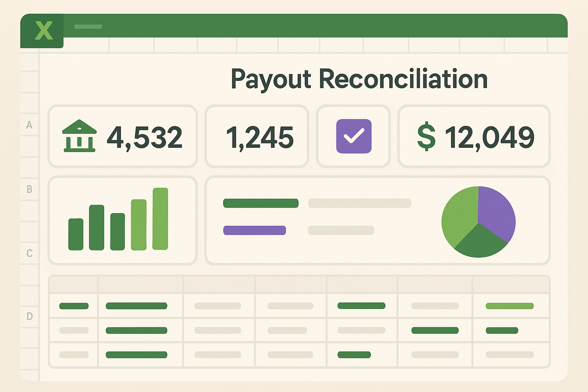Select row header C

(29, 254)
